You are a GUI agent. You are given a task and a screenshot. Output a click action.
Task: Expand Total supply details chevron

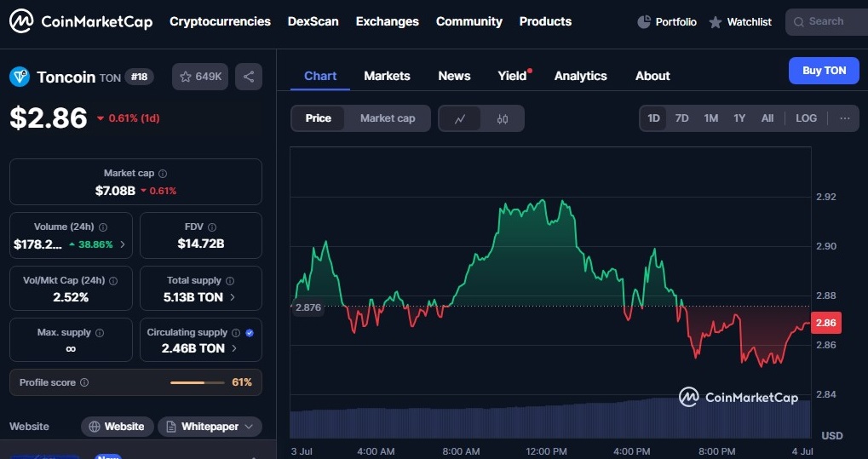coord(232,297)
